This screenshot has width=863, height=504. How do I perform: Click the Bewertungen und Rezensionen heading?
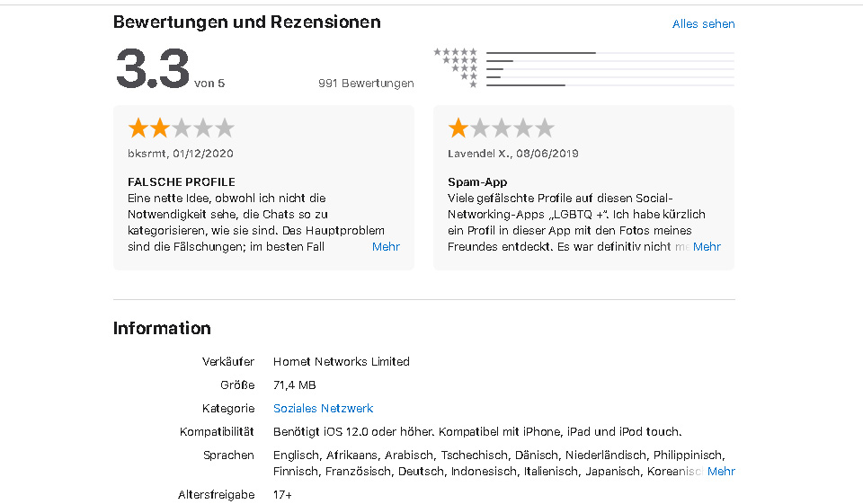[x=246, y=22]
